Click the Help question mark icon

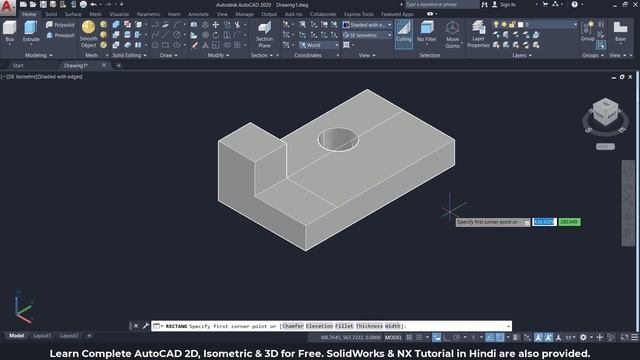click(x=574, y=4)
